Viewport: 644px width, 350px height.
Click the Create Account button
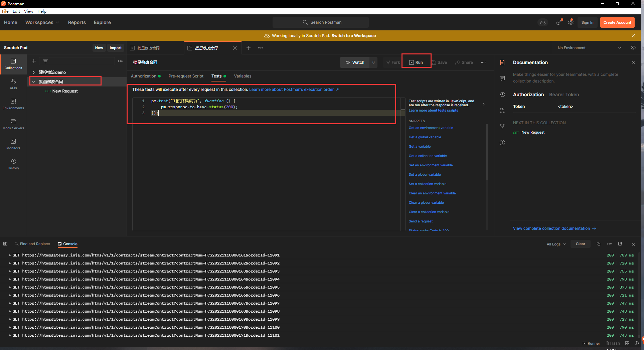point(617,22)
